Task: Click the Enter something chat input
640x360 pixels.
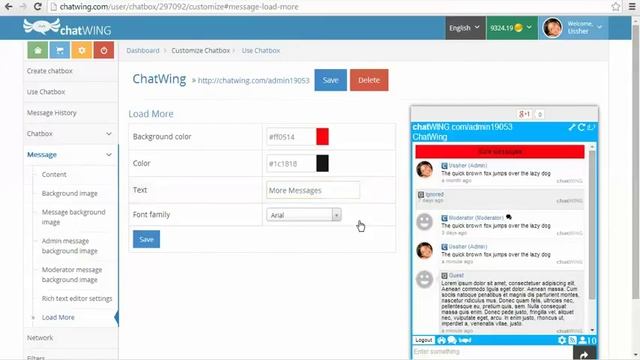Action: pyautogui.click(x=493, y=352)
